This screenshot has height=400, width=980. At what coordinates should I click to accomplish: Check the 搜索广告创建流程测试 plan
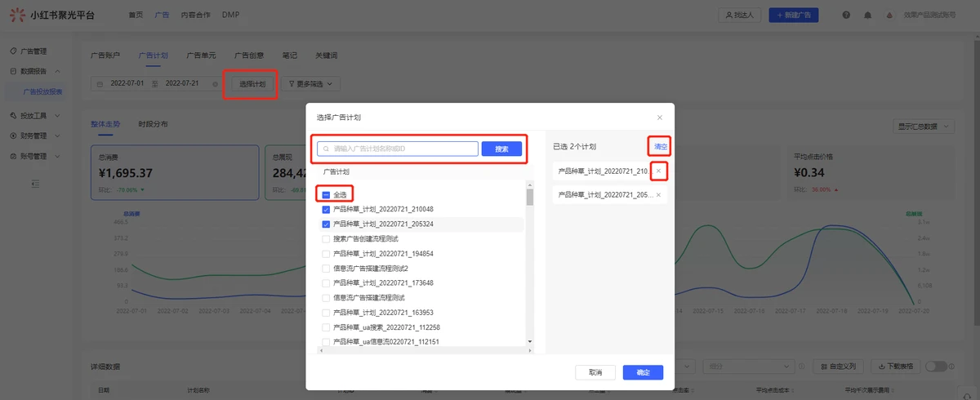pos(326,239)
